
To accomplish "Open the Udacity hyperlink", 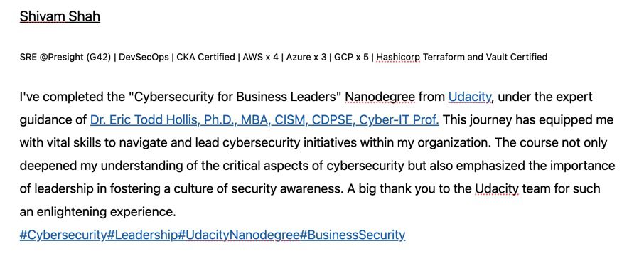I will (x=469, y=97).
